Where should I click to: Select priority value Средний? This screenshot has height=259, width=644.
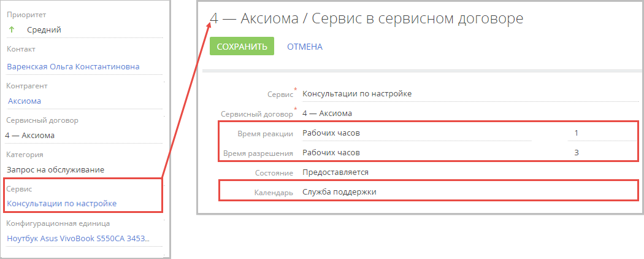pyautogui.click(x=44, y=30)
